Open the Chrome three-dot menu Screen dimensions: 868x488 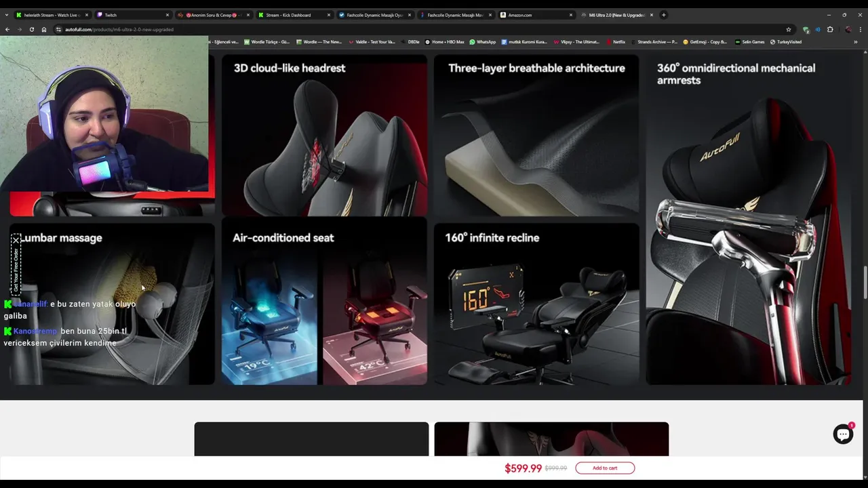click(x=860, y=29)
